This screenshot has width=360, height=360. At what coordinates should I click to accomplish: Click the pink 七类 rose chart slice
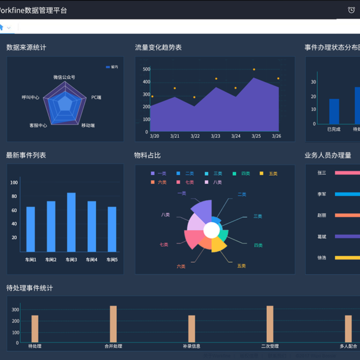[194, 239]
